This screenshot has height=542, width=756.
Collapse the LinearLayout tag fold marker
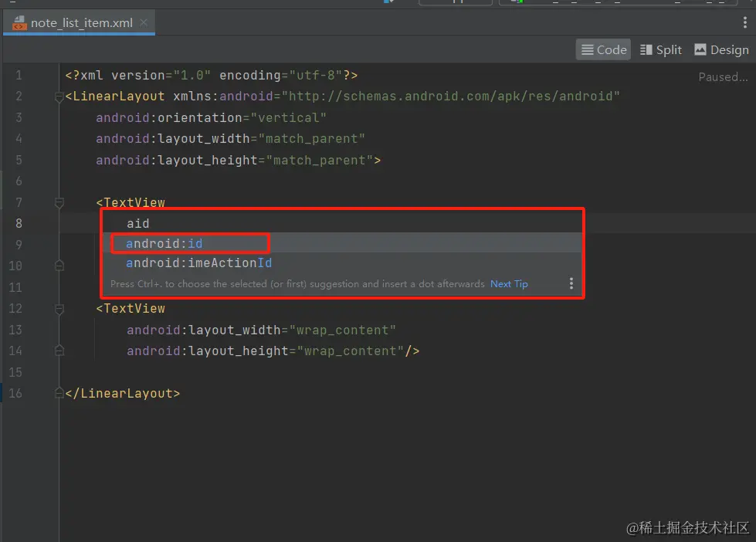click(59, 97)
